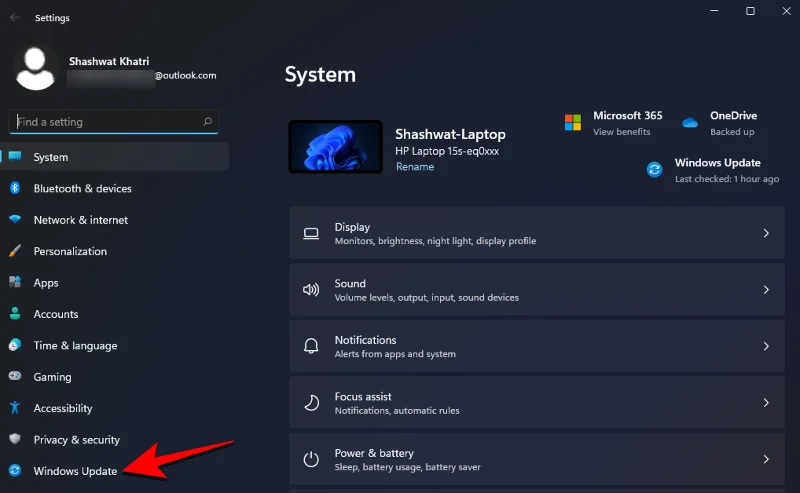Click the Rename link under device name

415,167
